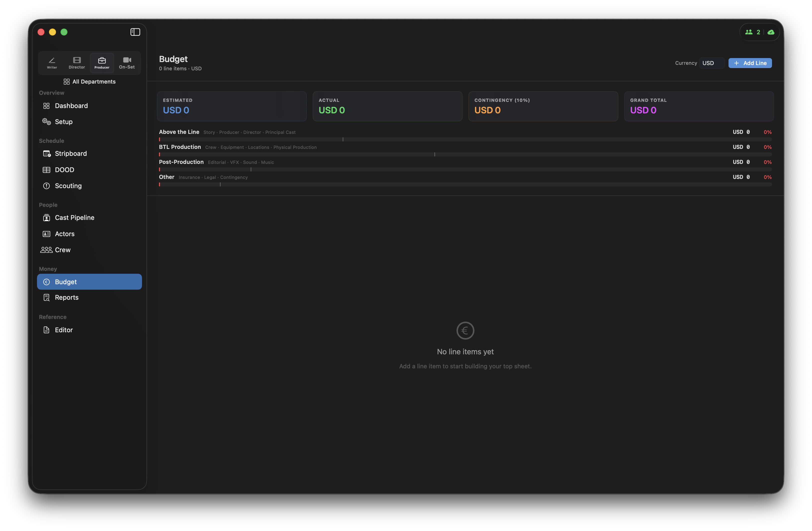Open Setup with gears icon
Image resolution: width=812 pixels, height=531 pixels.
click(63, 122)
